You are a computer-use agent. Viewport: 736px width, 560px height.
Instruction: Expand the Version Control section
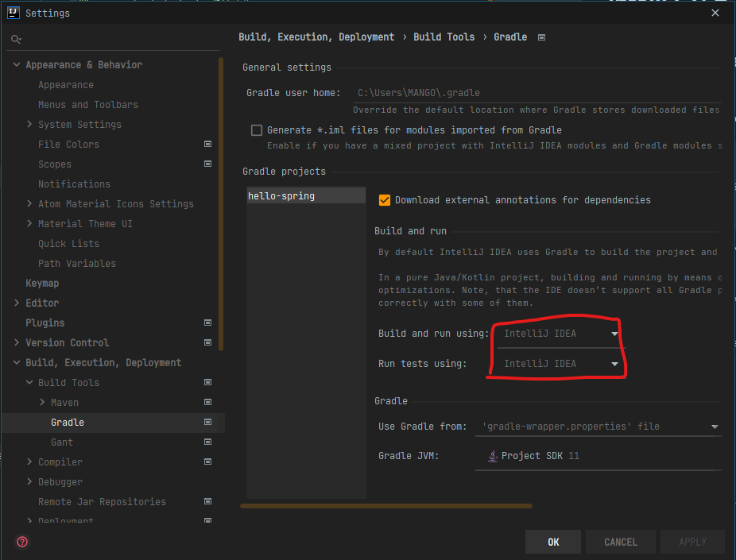point(17,342)
